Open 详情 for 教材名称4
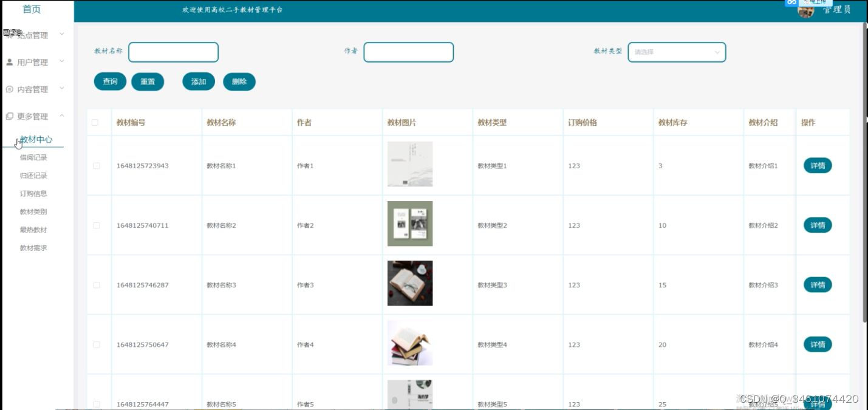Screen dimensions: 868x410 pyautogui.click(x=818, y=344)
